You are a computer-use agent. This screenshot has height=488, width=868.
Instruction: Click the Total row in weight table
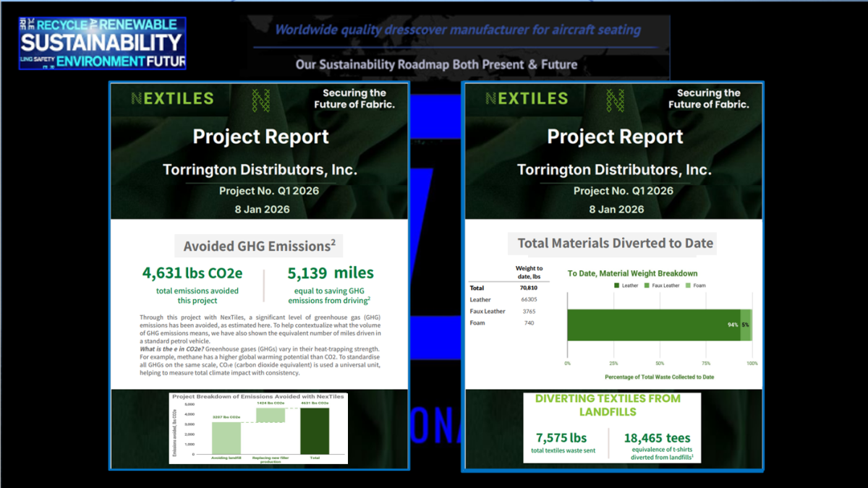tap(506, 287)
